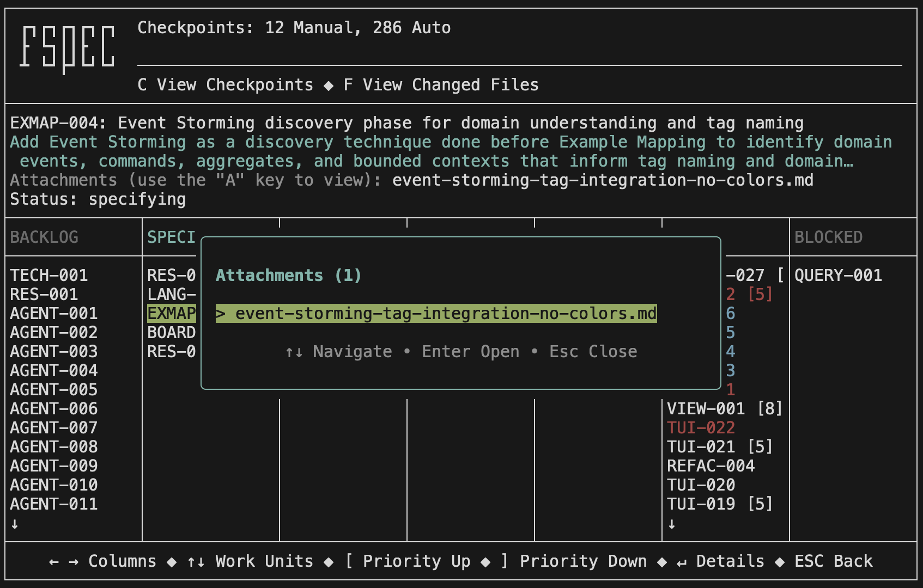The height and width of the screenshot is (588, 923).
Task: Select AGENT-006 work unit
Action: pos(54,409)
